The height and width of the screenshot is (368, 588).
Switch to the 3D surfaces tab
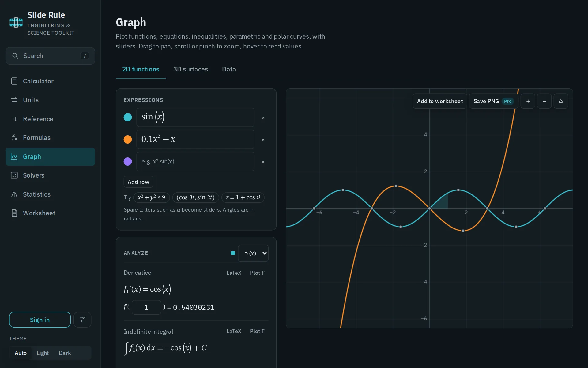(190, 69)
